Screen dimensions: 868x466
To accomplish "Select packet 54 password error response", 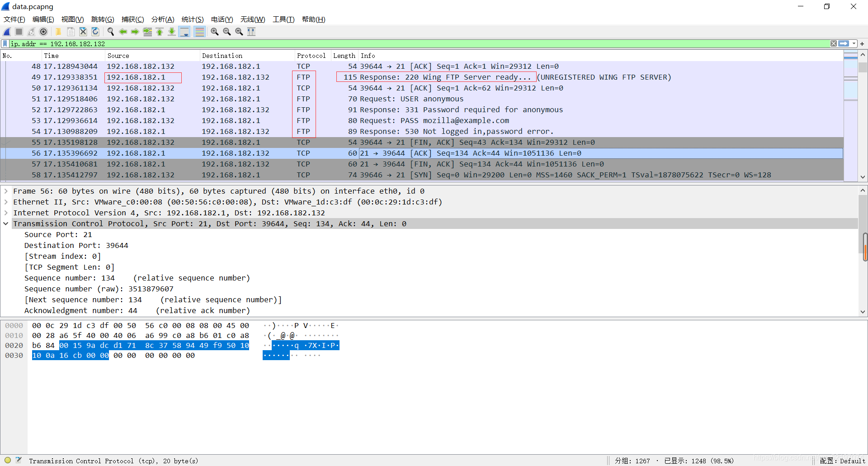I will point(422,131).
